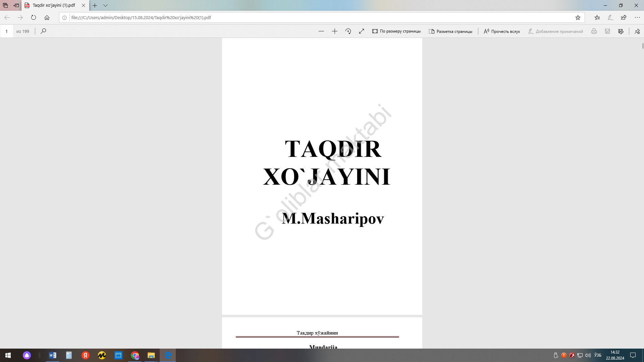
Task: Go back to the previous page
Action: click(x=7, y=17)
